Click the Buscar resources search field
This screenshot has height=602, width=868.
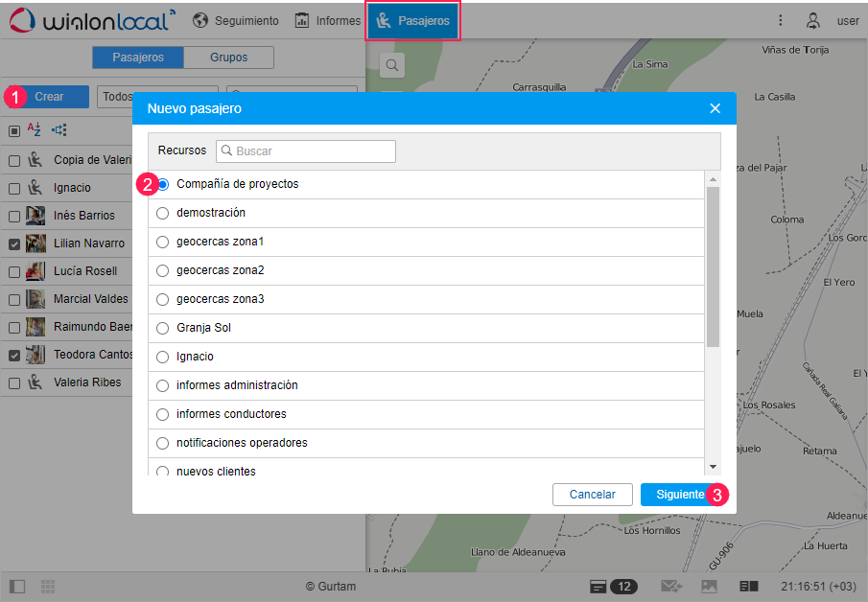(306, 151)
